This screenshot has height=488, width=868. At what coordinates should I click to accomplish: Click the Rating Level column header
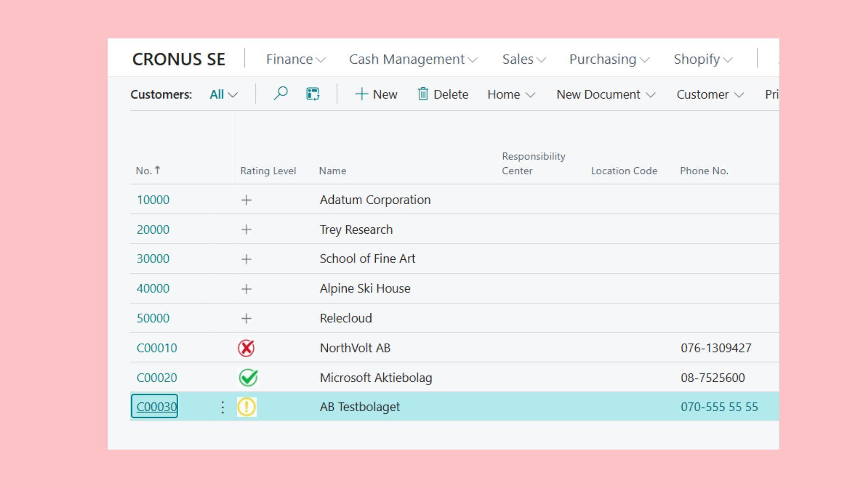coord(268,171)
